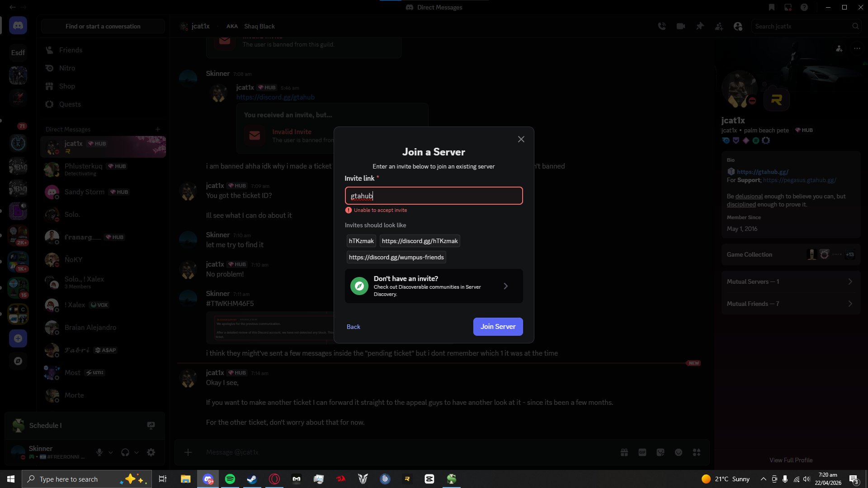Click the Message @jcat1x text box

pyautogui.click(x=407, y=452)
